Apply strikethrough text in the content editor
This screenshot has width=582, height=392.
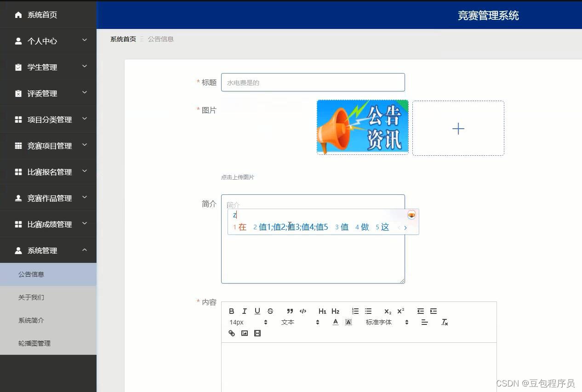point(270,311)
